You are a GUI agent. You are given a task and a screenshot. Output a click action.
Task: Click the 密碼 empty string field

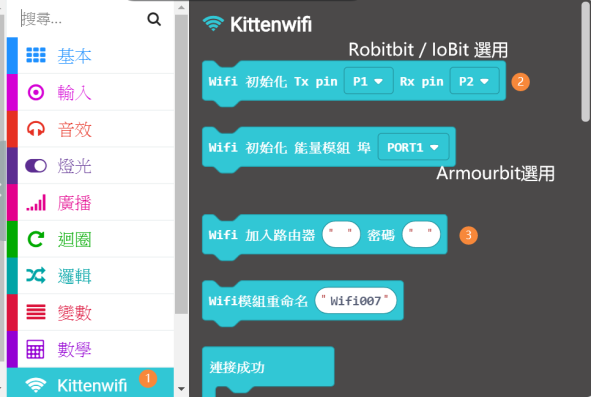(x=421, y=235)
